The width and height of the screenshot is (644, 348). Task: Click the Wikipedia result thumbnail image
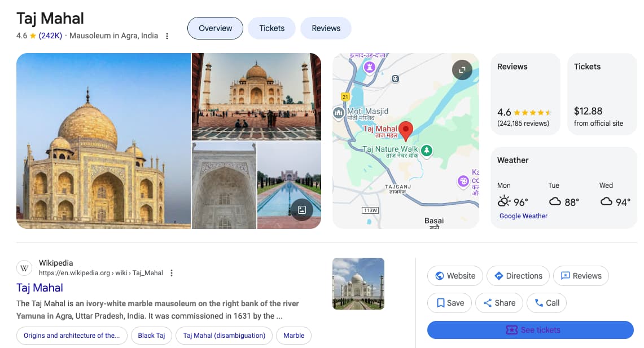click(358, 284)
